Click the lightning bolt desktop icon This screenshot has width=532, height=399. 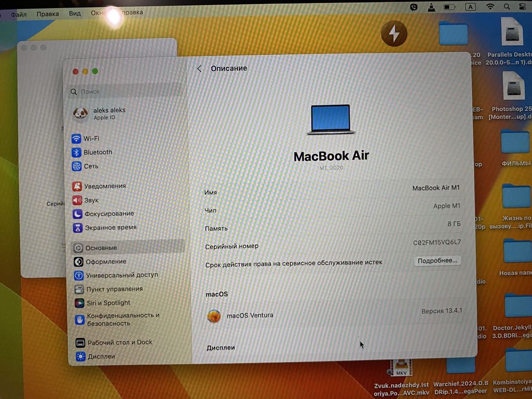point(393,34)
